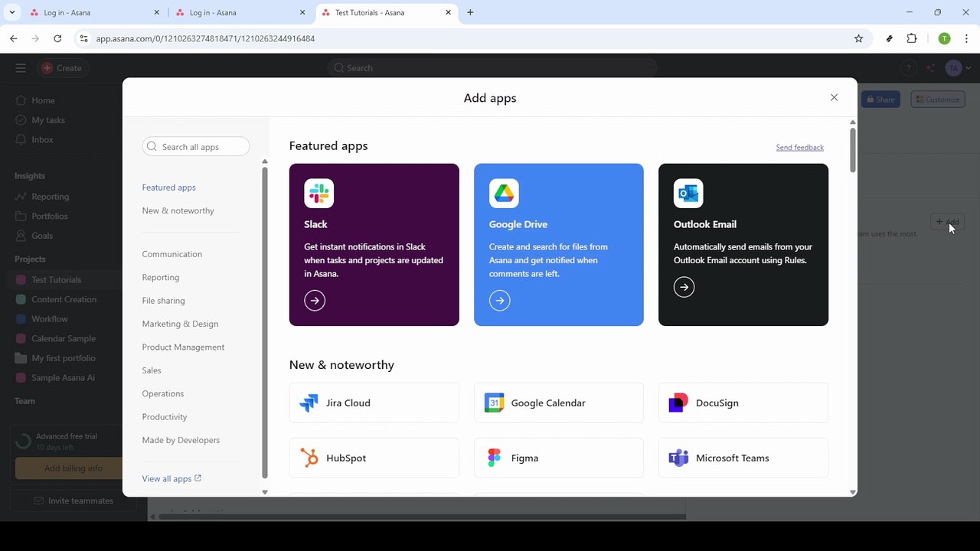Open Home in Asana sidebar
Viewport: 980px width, 551px height.
pyautogui.click(x=44, y=100)
